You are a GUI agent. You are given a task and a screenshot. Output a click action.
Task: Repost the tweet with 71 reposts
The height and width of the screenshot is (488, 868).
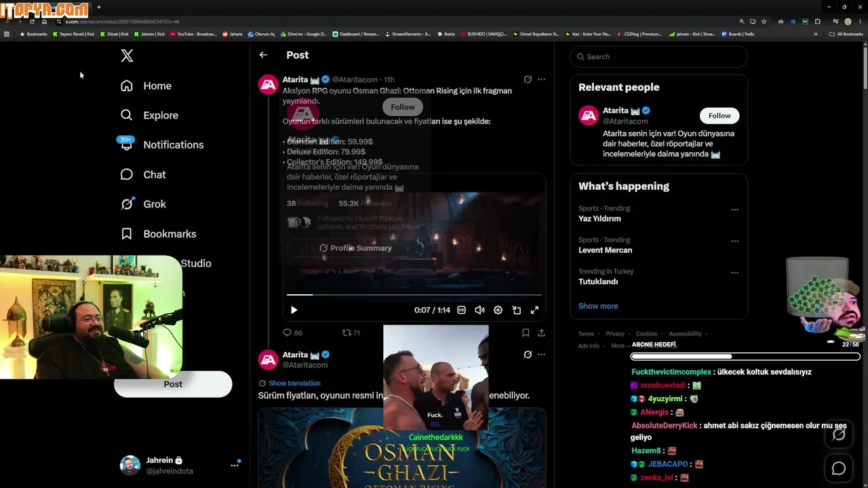point(351,333)
